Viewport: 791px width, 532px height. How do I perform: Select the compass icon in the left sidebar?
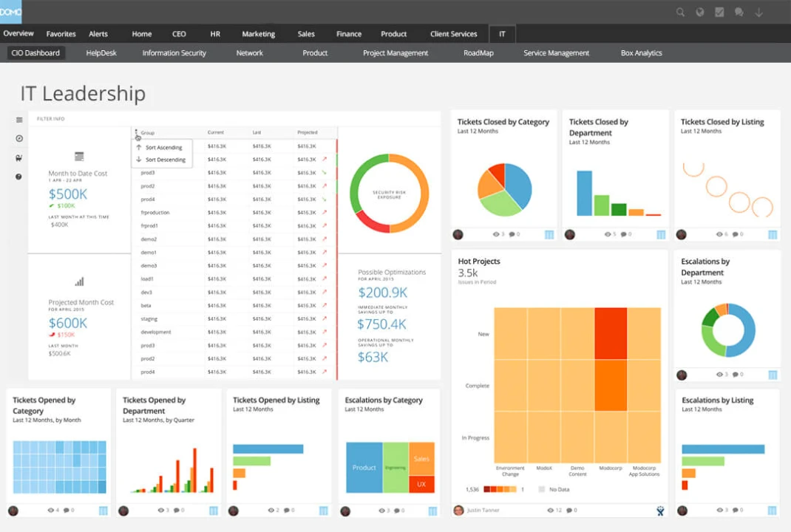[18, 138]
